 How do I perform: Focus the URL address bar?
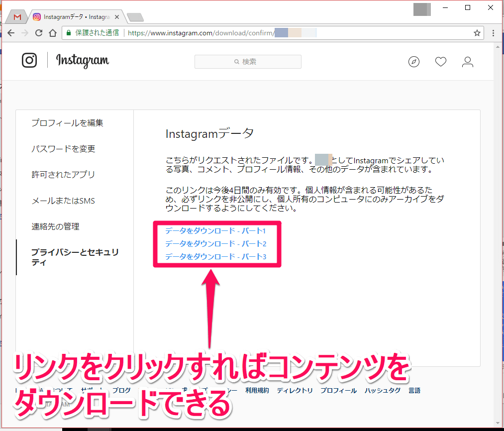pos(273,33)
